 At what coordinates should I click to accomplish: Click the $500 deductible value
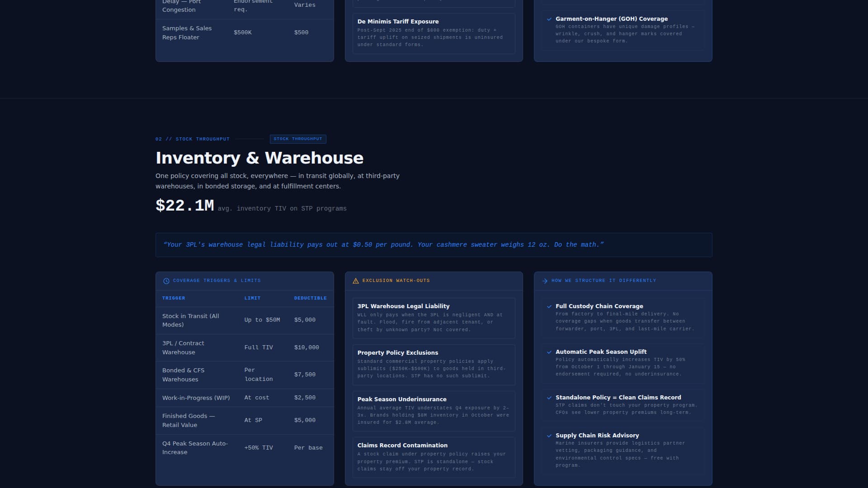pos(301,33)
